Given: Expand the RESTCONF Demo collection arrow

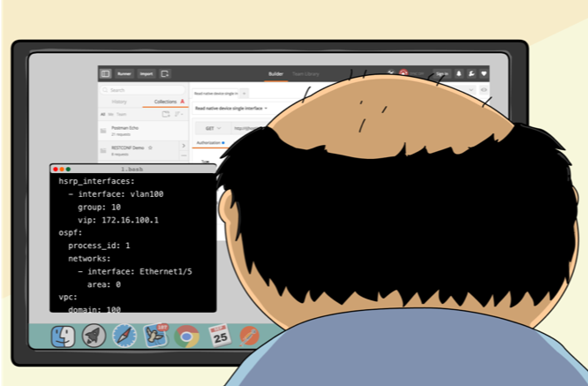Looking at the screenshot, I should [x=183, y=146].
